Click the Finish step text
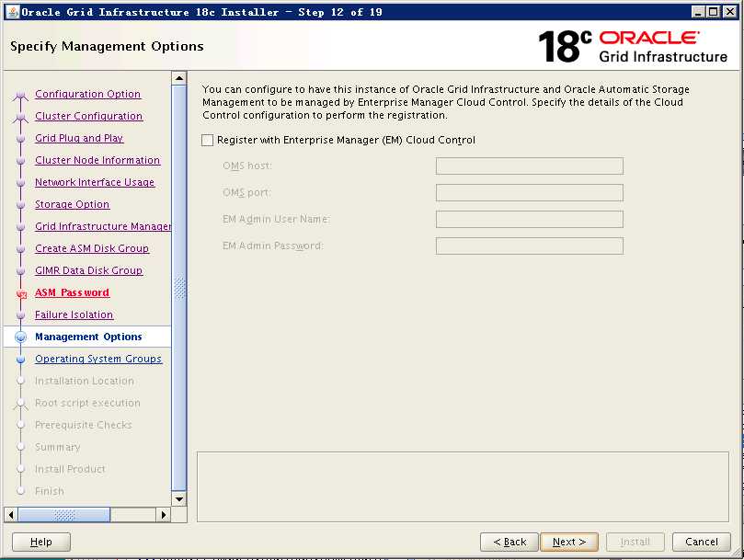The height and width of the screenshot is (560, 744). (50, 491)
